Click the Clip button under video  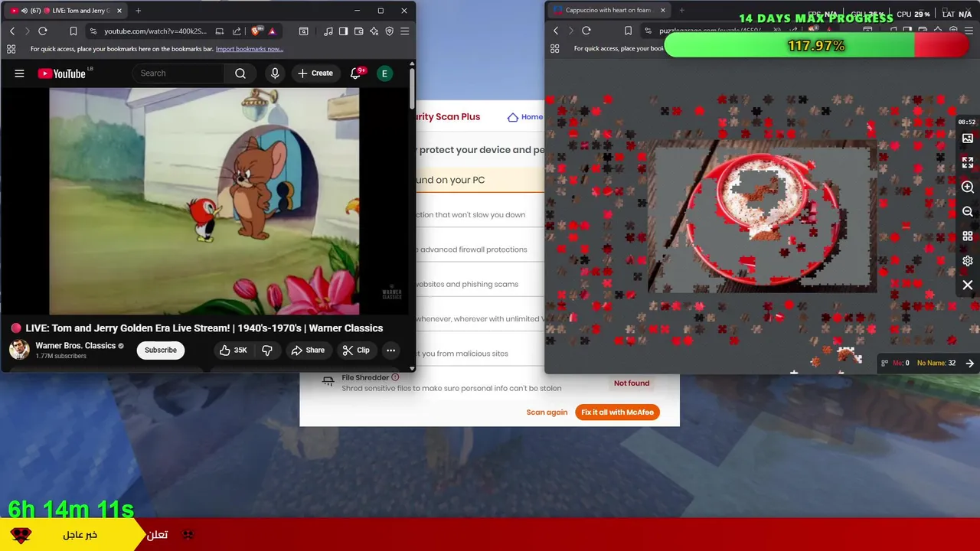(x=356, y=350)
